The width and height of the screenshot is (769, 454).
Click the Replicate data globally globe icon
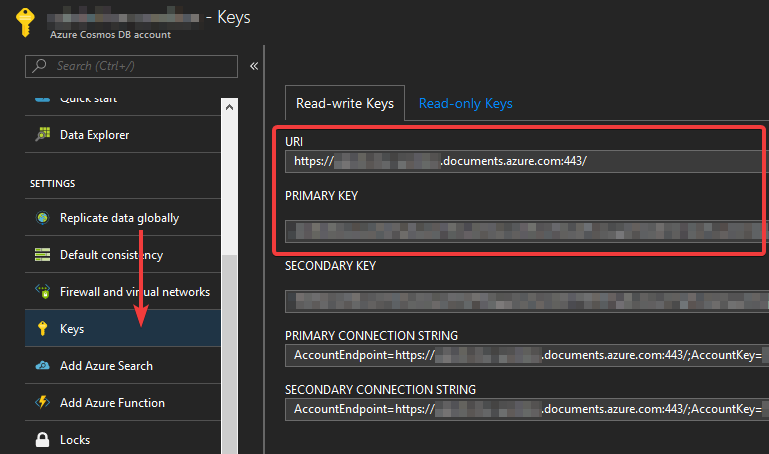pos(43,217)
